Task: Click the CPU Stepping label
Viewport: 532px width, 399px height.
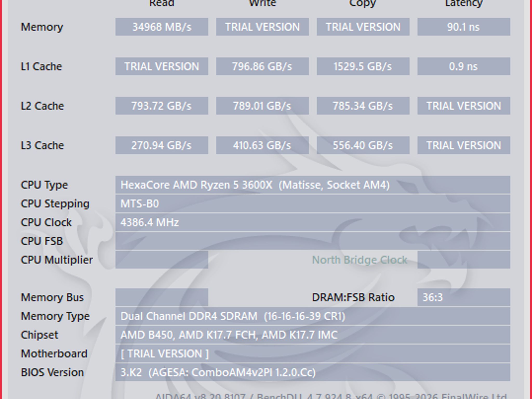Action: (55, 204)
